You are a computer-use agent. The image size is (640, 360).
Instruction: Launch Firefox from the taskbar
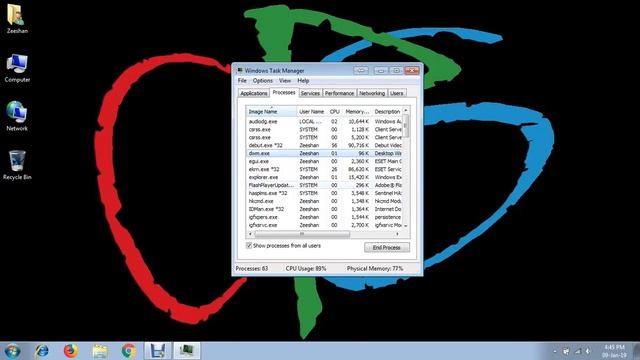71,351
